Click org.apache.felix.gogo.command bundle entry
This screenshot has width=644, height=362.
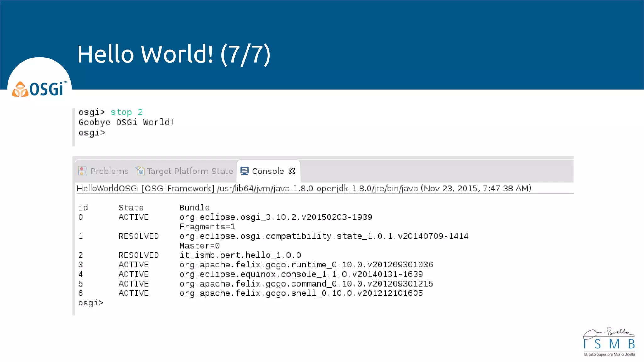click(306, 284)
